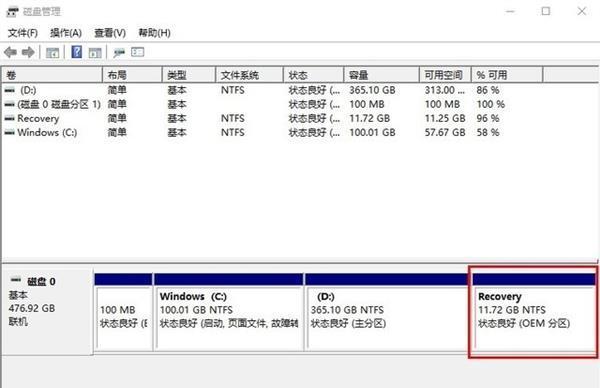The width and height of the screenshot is (600, 388).
Task: Click NTFS cell in the (D:) row
Action: tap(233, 90)
